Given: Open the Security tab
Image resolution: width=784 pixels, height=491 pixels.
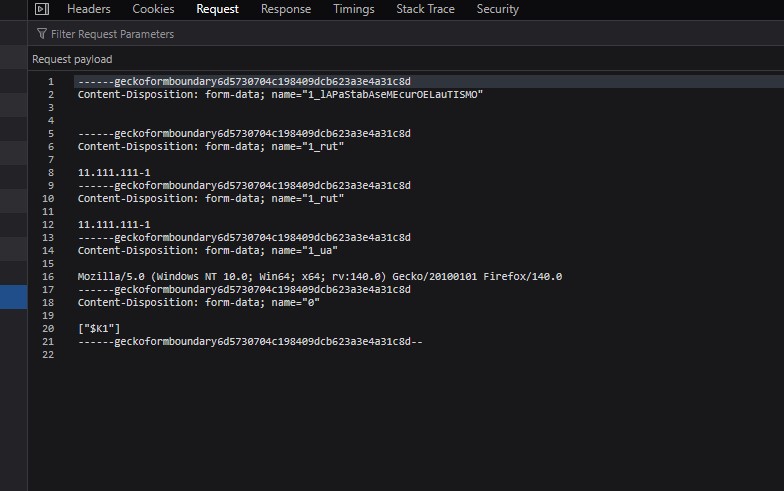Looking at the screenshot, I should coord(498,9).
